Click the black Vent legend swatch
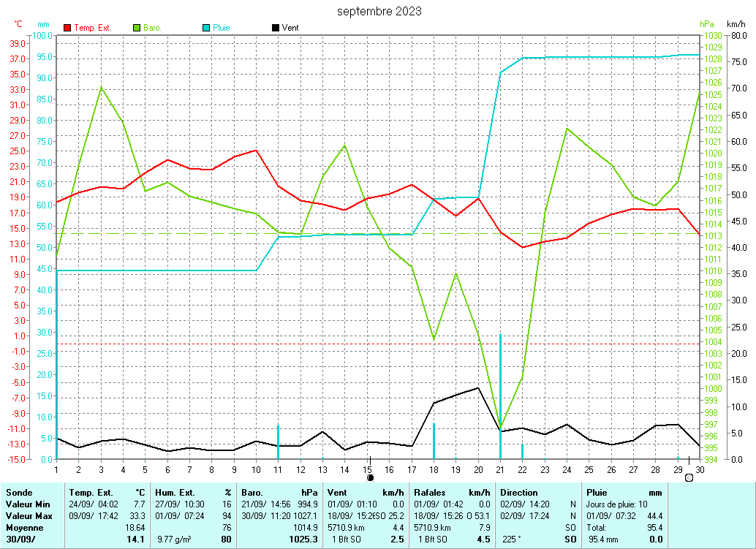This screenshot has width=756, height=549. 276,28
